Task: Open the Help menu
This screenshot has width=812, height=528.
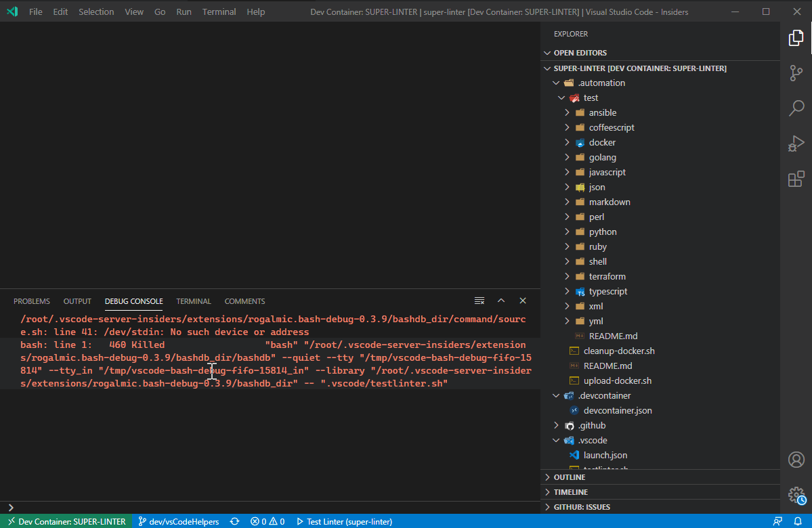Action: [x=256, y=12]
